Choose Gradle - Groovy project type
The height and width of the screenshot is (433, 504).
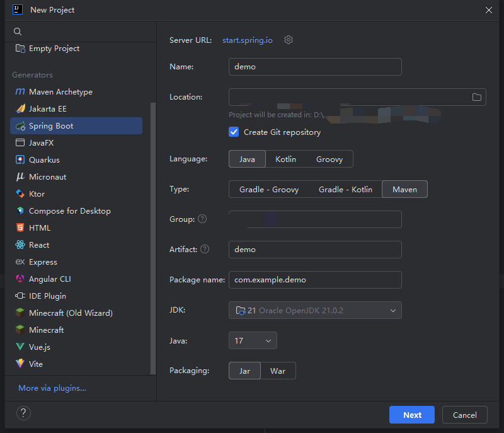point(268,190)
